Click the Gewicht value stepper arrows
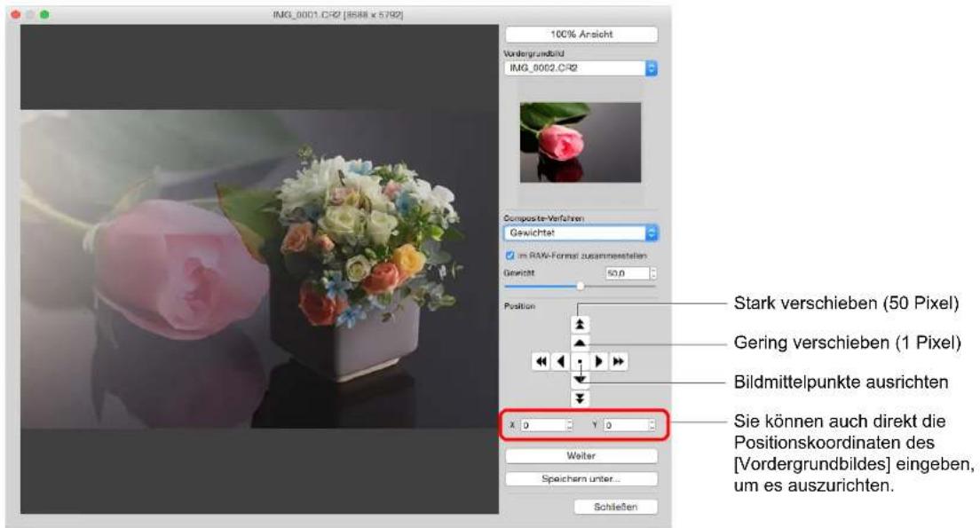Image resolution: width=980 pixels, height=528 pixels. coord(653,273)
